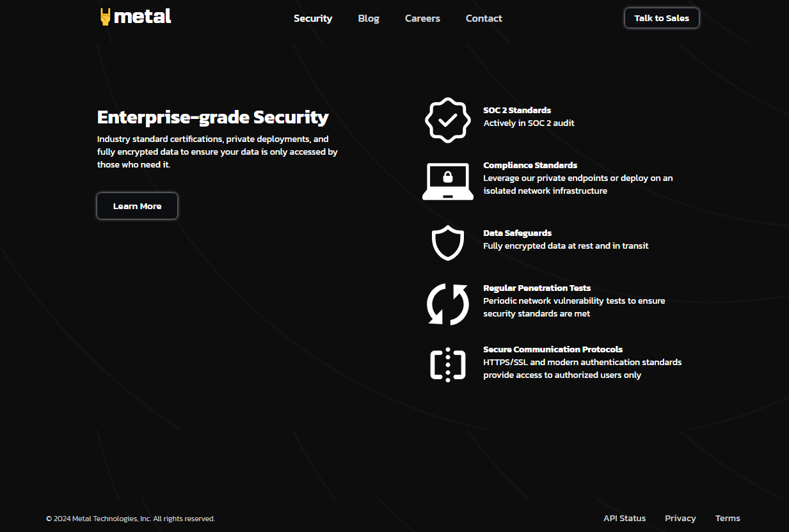Open the Contact page
Viewport: 789px width, 532px height.
coord(484,19)
